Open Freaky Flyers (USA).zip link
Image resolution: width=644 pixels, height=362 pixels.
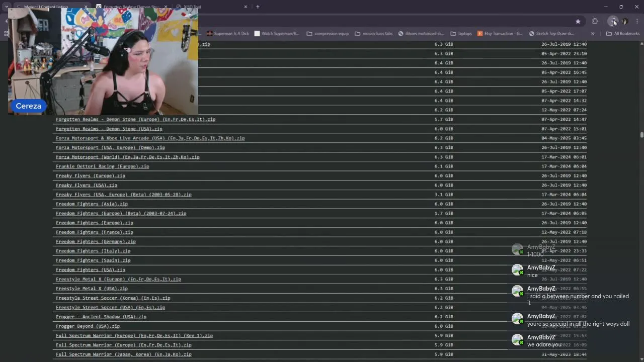coord(86,185)
